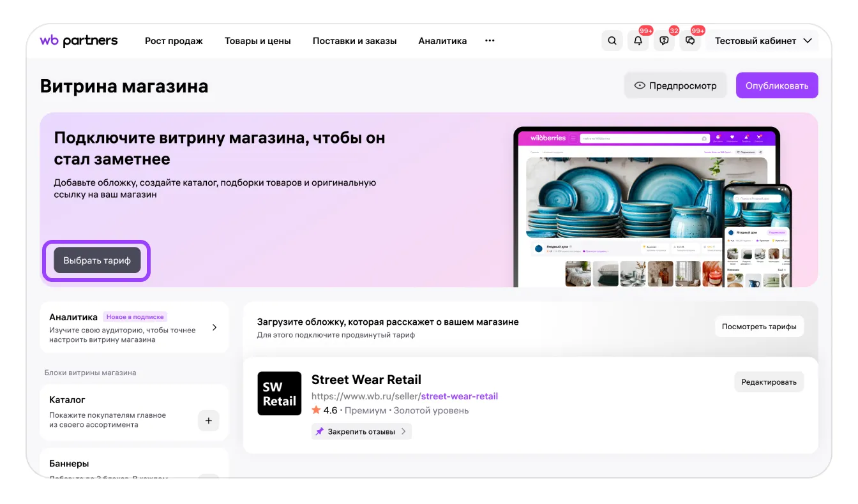
Task: Click the wb partners logo
Action: click(79, 41)
